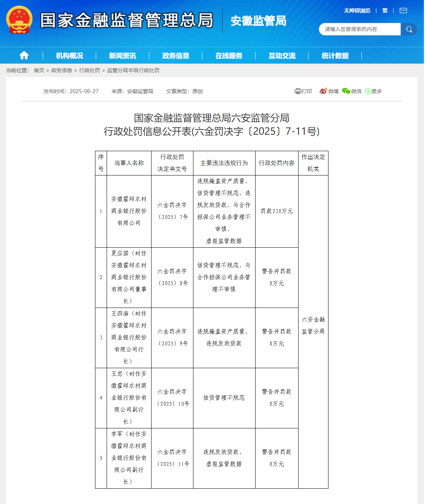
Task: Click 行政处罚 in the breadcrumb
Action: coord(89,70)
